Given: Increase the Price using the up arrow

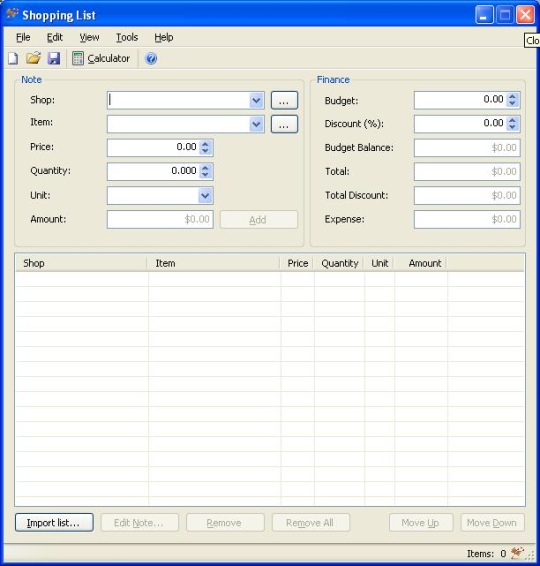Looking at the screenshot, I should click(x=205, y=144).
